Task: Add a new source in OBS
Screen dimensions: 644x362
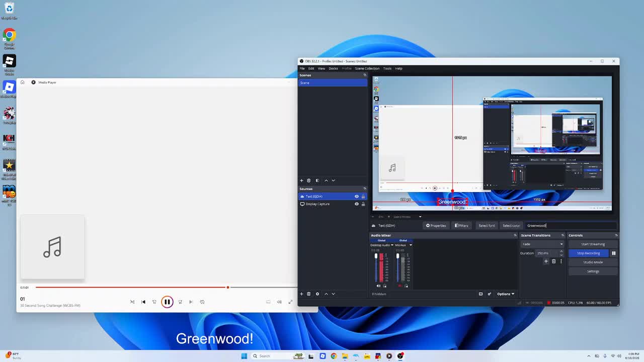Action: (301, 294)
